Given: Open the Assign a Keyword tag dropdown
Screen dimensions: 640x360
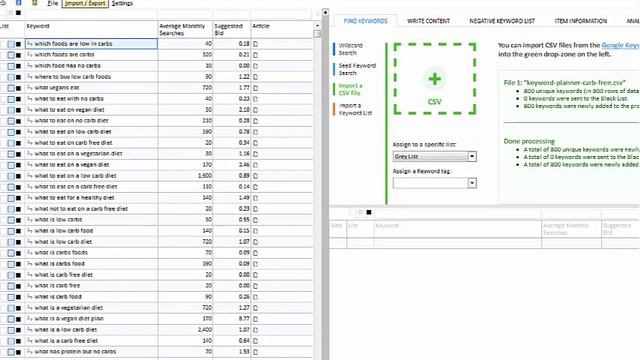Looking at the screenshot, I should point(434,183).
